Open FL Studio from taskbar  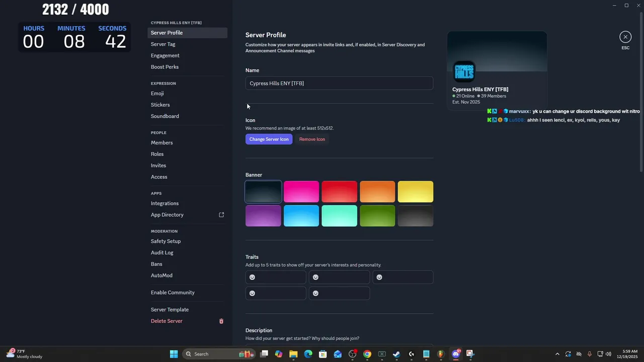click(x=441, y=354)
